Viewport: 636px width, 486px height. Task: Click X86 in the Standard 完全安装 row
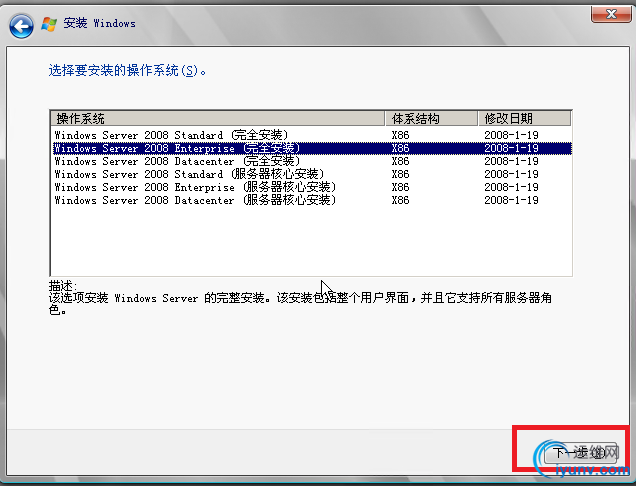[x=400, y=135]
